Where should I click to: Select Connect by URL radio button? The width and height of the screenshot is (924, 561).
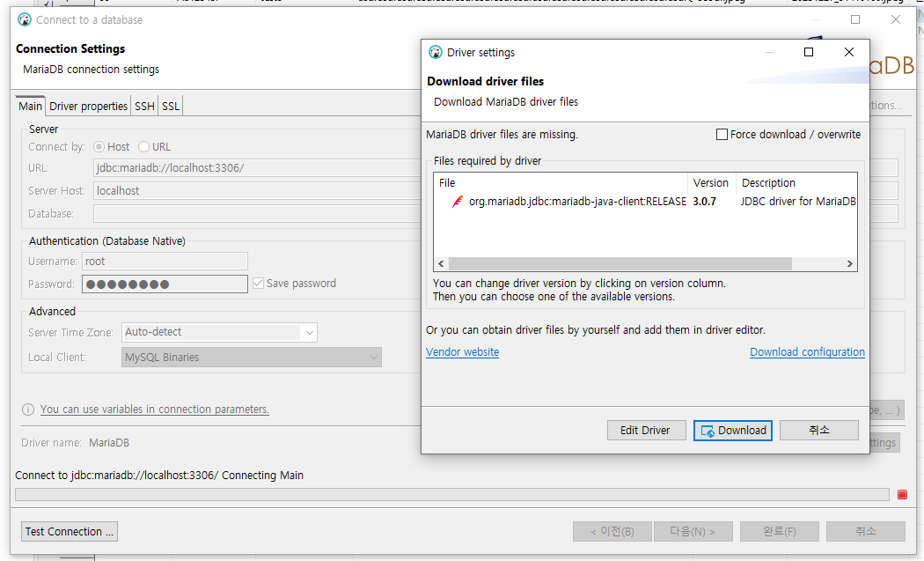(x=143, y=147)
